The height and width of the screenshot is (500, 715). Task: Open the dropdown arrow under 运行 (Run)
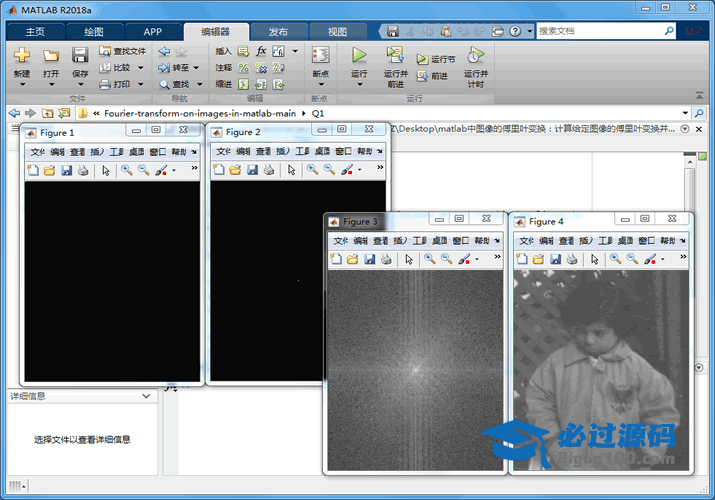pos(359,84)
